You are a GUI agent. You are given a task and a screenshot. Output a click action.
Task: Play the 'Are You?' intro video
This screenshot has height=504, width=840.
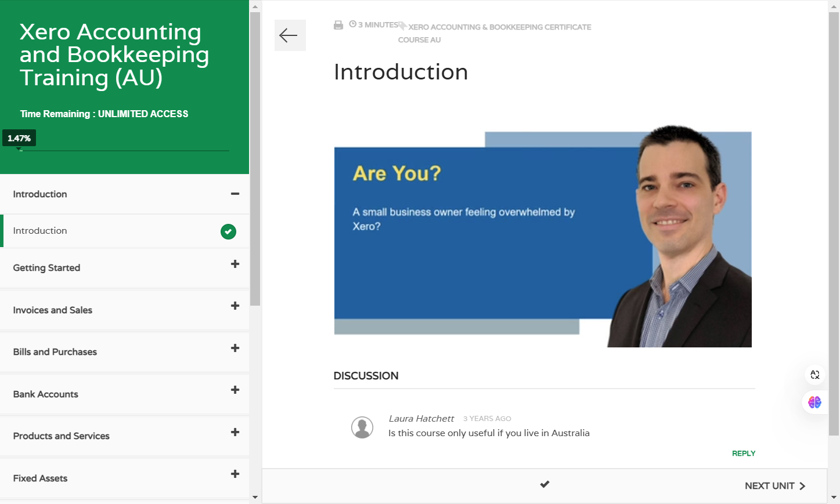[x=543, y=236]
